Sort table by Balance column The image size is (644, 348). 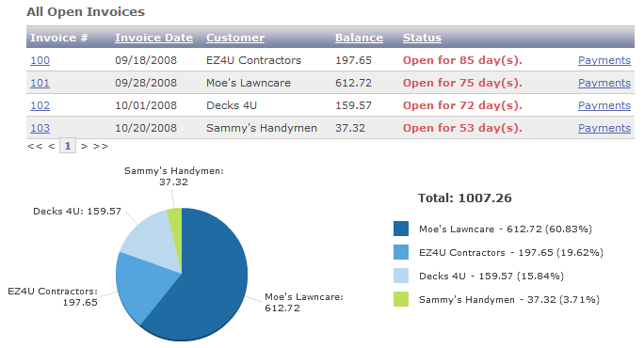tap(359, 38)
